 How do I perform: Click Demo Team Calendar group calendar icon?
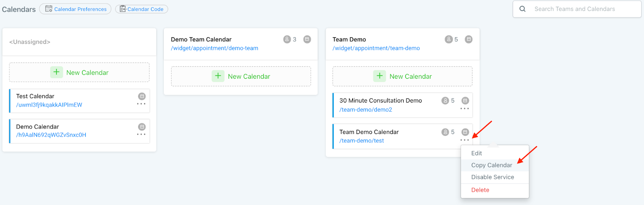click(x=307, y=39)
